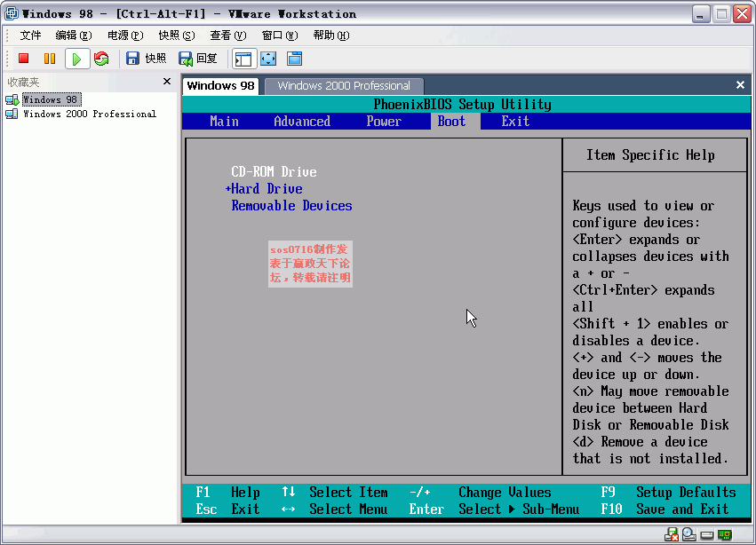The height and width of the screenshot is (545, 756).
Task: Close the 收藏夹 favorites panel
Action: (167, 82)
